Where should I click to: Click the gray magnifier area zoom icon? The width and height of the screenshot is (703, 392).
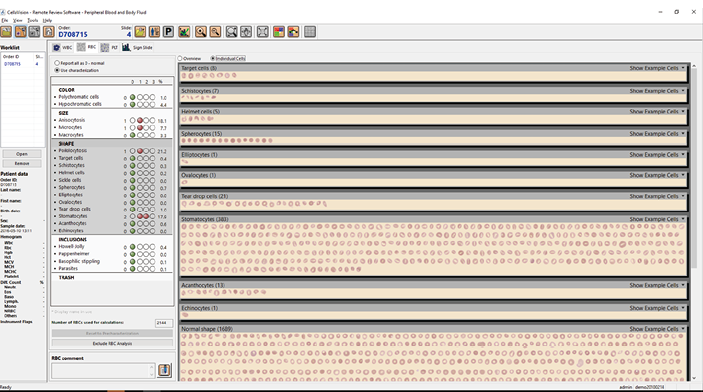[x=231, y=31]
